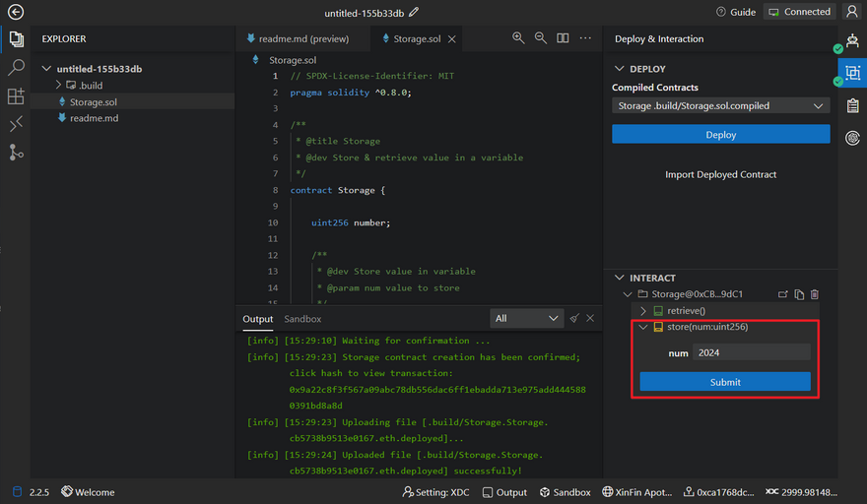This screenshot has height=504, width=867.
Task: Collapse the store(num:uint256) function
Action: [x=643, y=327]
